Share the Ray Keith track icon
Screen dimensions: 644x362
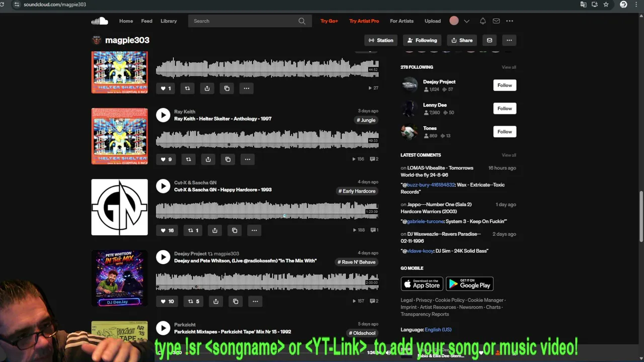tap(208, 159)
